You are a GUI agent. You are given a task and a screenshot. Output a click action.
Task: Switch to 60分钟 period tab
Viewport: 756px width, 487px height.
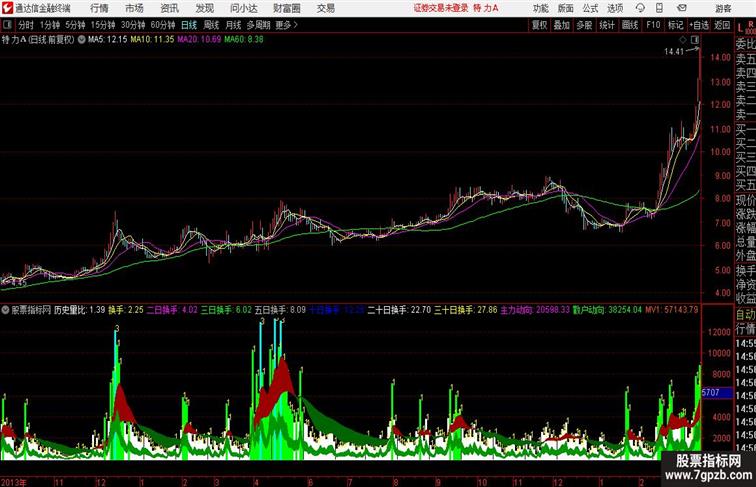click(163, 25)
